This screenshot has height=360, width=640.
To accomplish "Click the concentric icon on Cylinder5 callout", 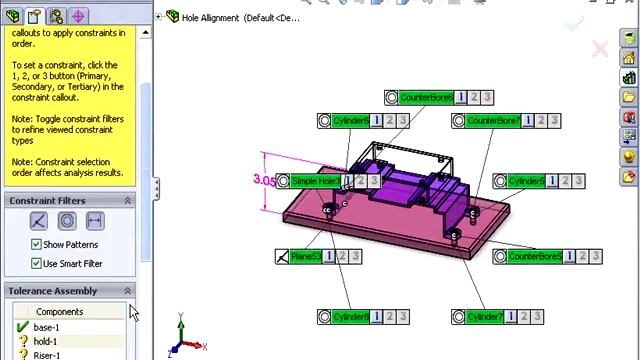I will pyautogui.click(x=500, y=181).
